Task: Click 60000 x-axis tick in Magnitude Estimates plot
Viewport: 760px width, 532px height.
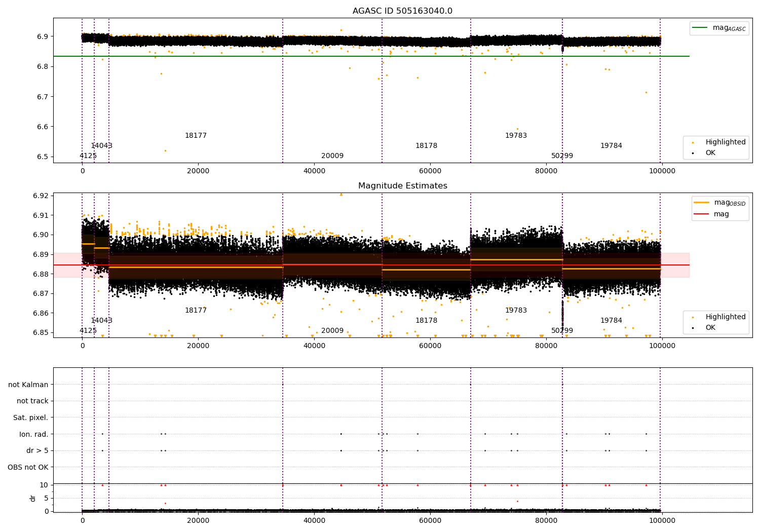Action: (430, 346)
